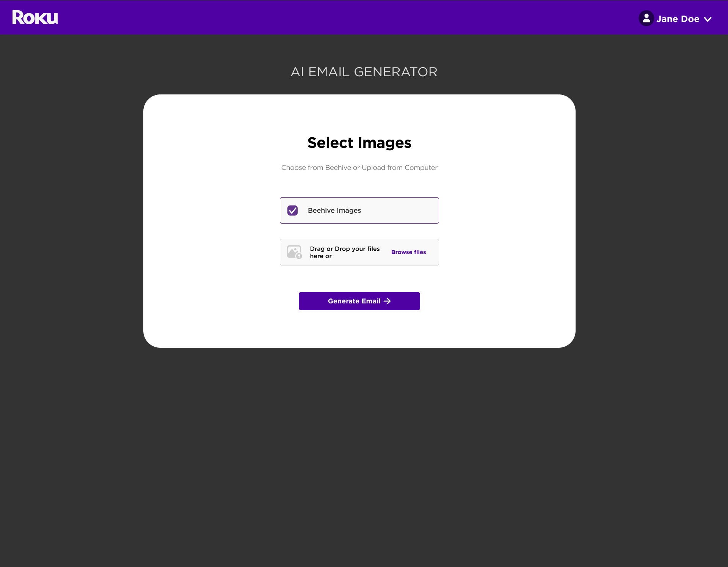Click the dark background below the card
This screenshot has height=567, width=728.
[364, 455]
